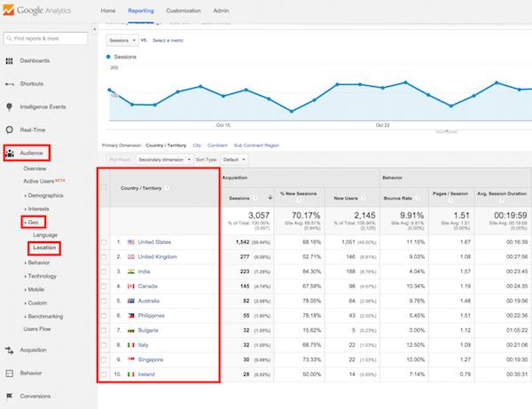532x409 pixels.
Task: Click the Shortcuts arrow icon
Action: tap(10, 83)
